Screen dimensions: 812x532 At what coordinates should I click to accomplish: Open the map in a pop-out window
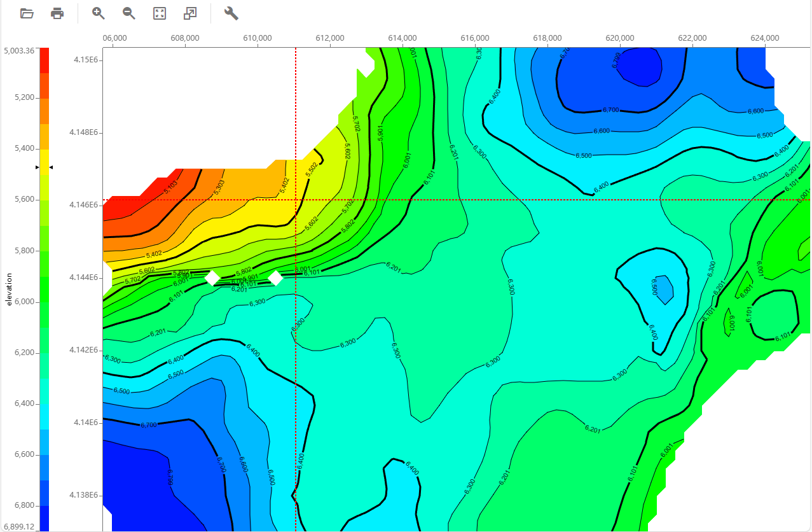point(190,13)
